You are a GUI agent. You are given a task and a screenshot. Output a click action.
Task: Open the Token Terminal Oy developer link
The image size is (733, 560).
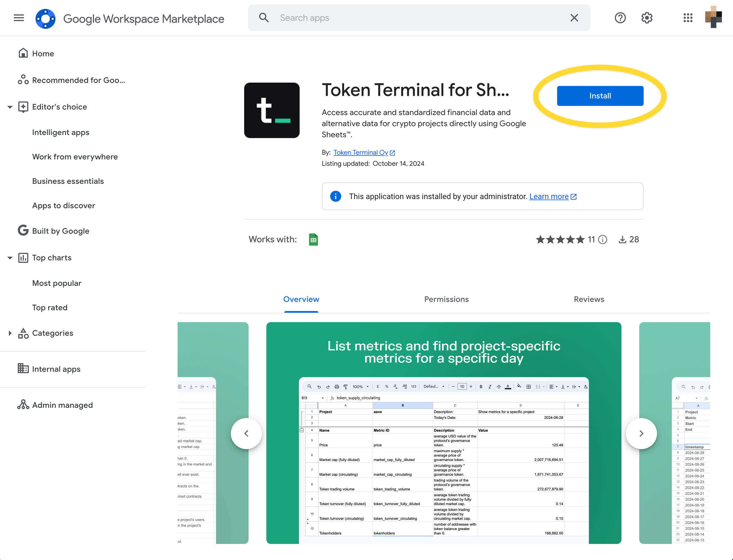(x=361, y=152)
